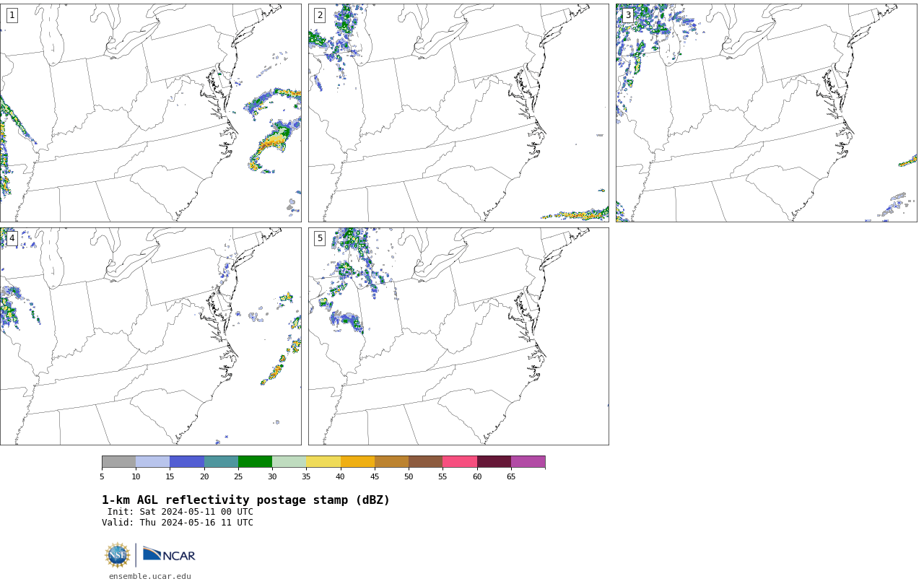924x584 pixels.
Task: Select the gray 5-10 dBZ color swatch
Action: pyautogui.click(x=118, y=462)
